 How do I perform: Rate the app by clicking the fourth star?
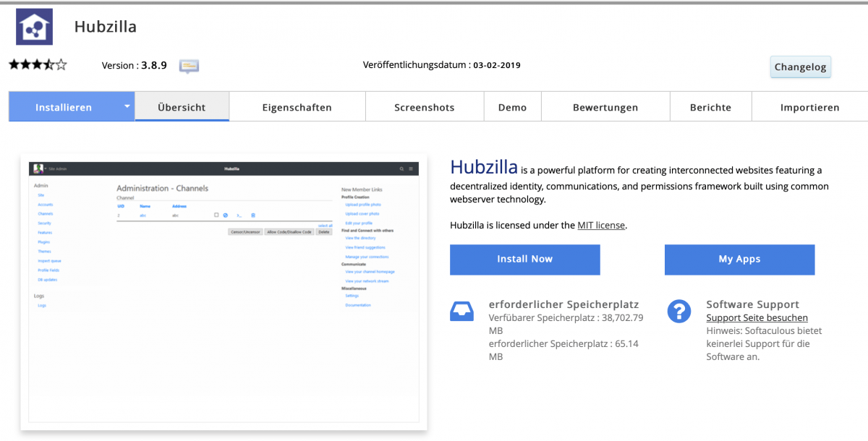click(x=50, y=64)
